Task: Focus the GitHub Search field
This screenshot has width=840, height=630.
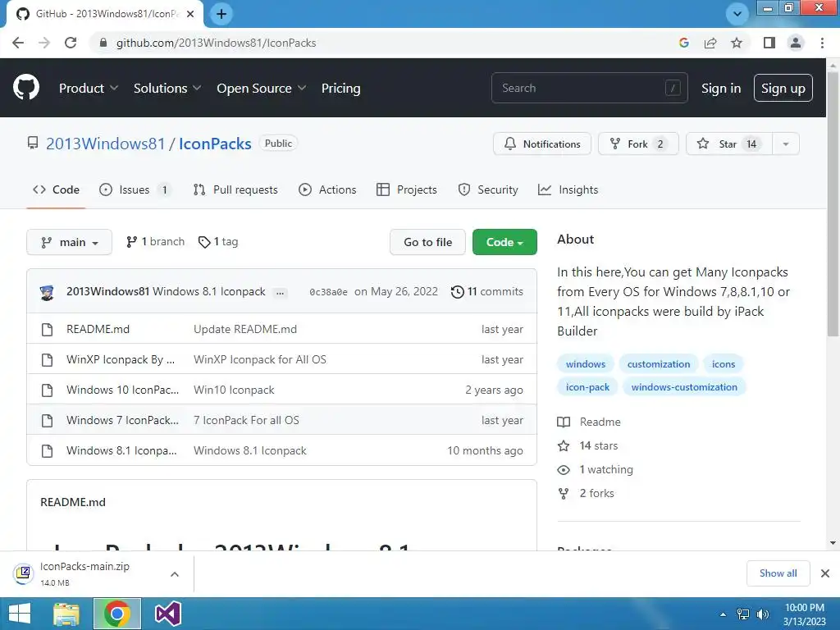Action: point(589,88)
